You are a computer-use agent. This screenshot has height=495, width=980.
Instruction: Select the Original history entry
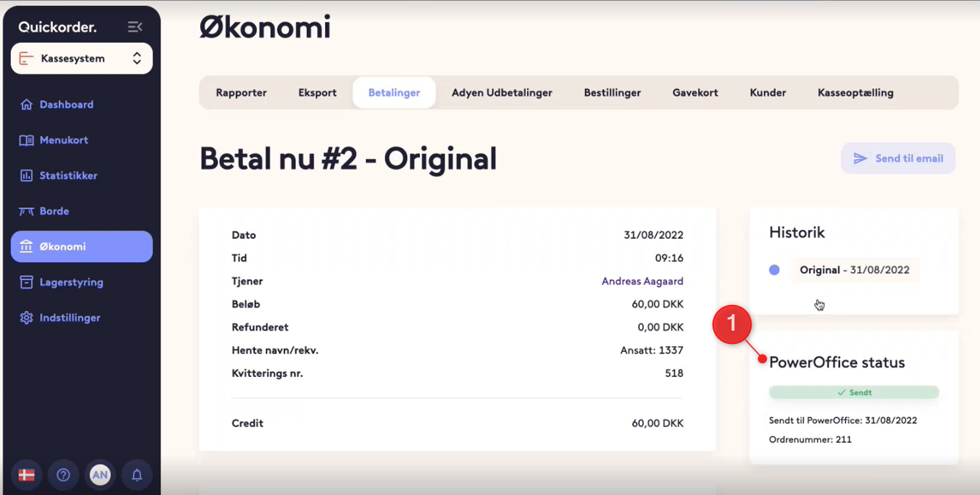point(855,270)
